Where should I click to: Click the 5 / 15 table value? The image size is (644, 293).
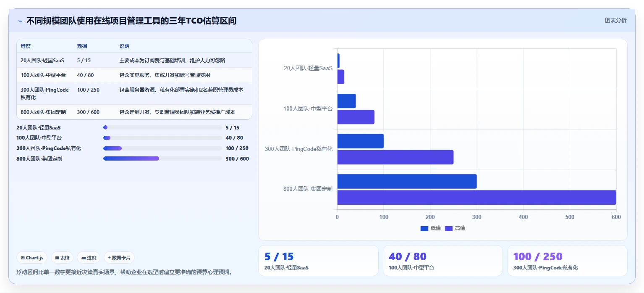click(84, 61)
